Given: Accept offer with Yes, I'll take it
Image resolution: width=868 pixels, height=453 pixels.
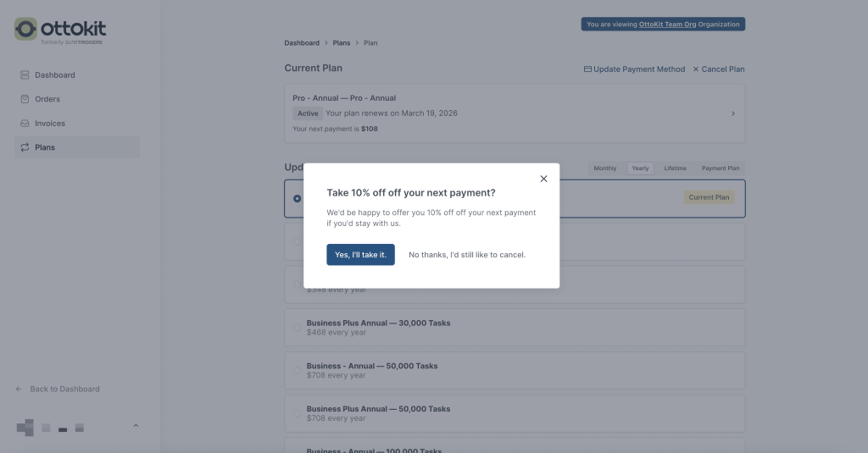Looking at the screenshot, I should point(360,255).
